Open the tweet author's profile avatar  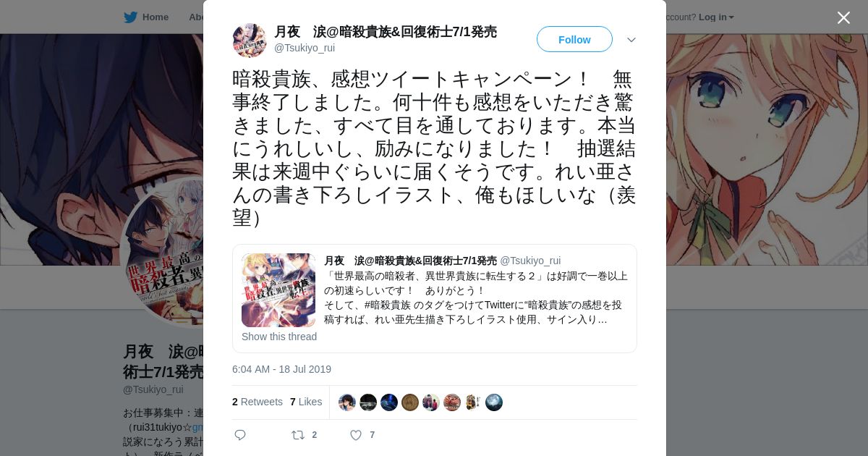click(250, 40)
